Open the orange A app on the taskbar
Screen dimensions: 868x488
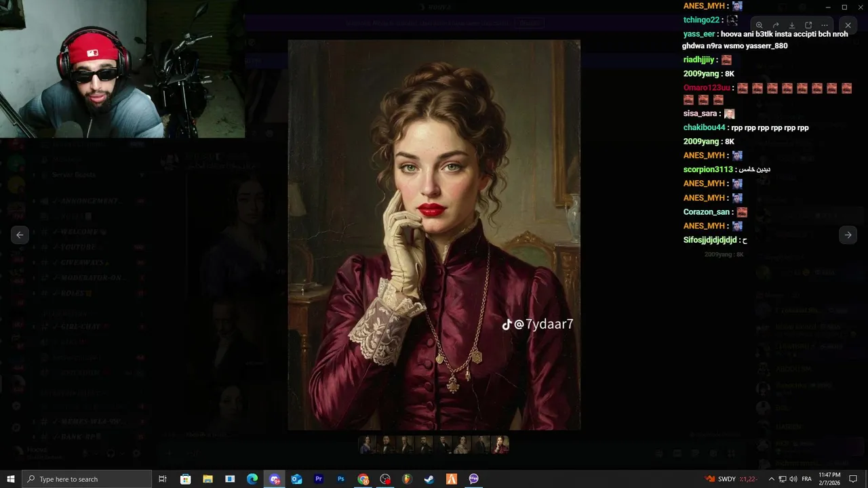pyautogui.click(x=452, y=479)
